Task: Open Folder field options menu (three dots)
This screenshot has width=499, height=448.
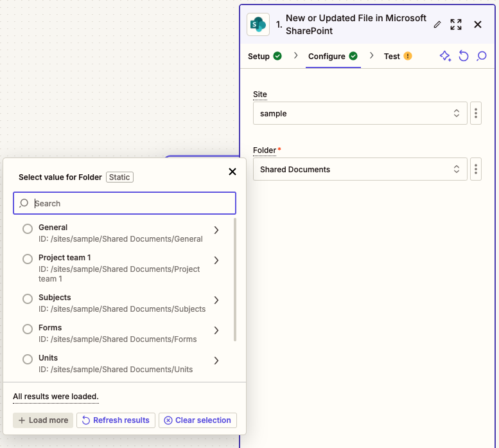Action: click(476, 169)
